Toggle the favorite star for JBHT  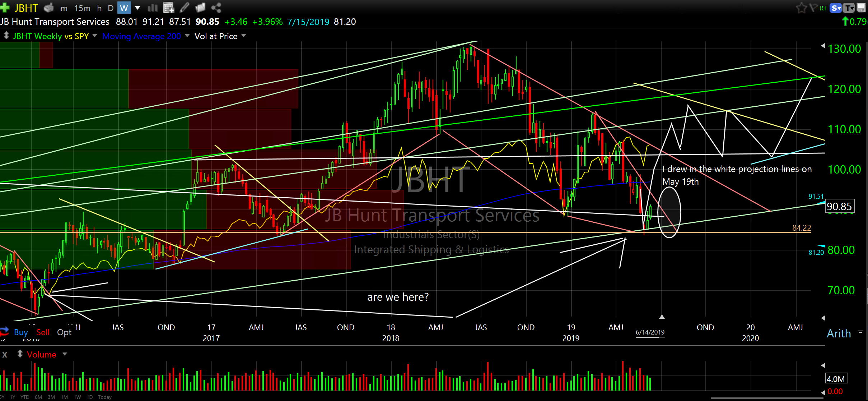point(801,8)
